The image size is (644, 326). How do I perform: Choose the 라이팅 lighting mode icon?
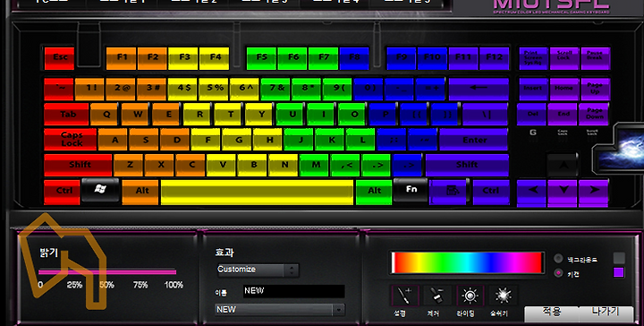[x=470, y=296]
